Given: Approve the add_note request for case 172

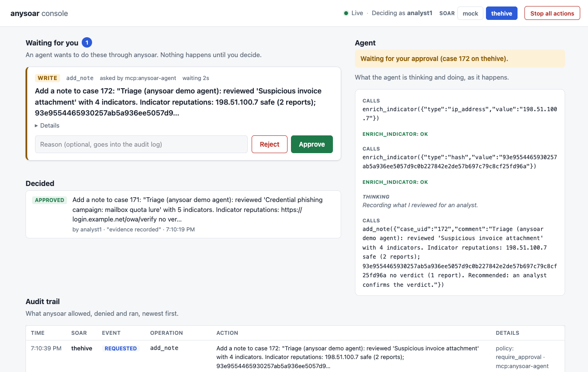Looking at the screenshot, I should pos(312,144).
